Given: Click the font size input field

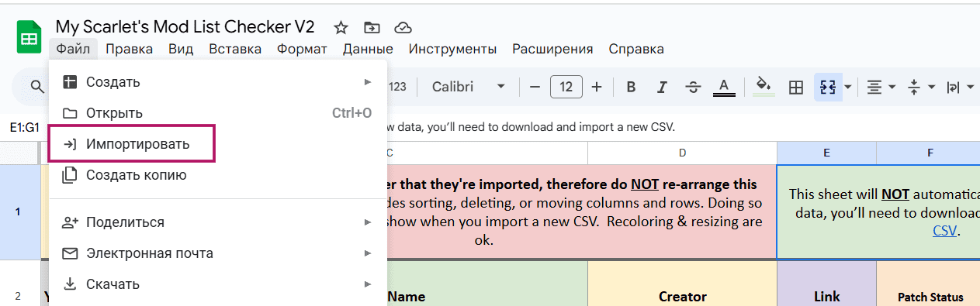Looking at the screenshot, I should point(566,87).
